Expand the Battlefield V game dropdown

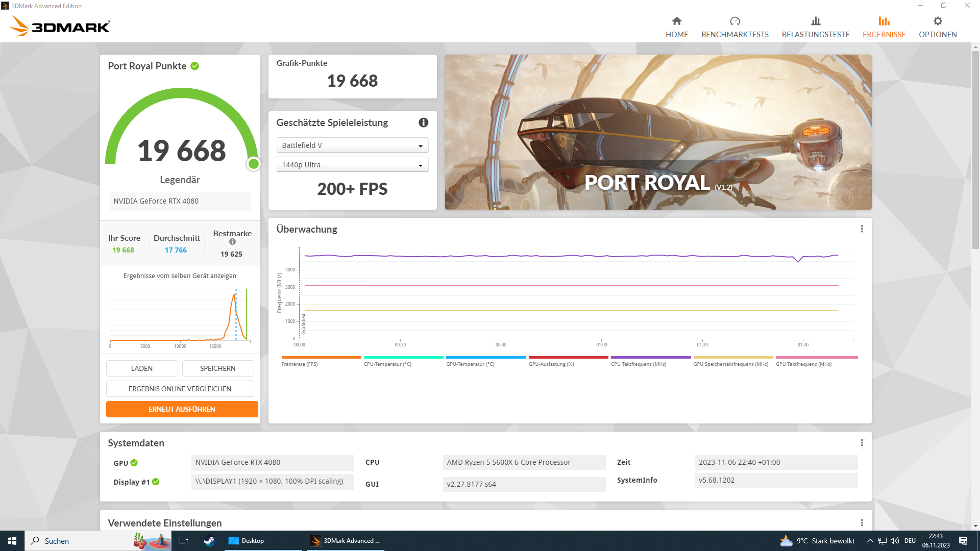pos(352,145)
